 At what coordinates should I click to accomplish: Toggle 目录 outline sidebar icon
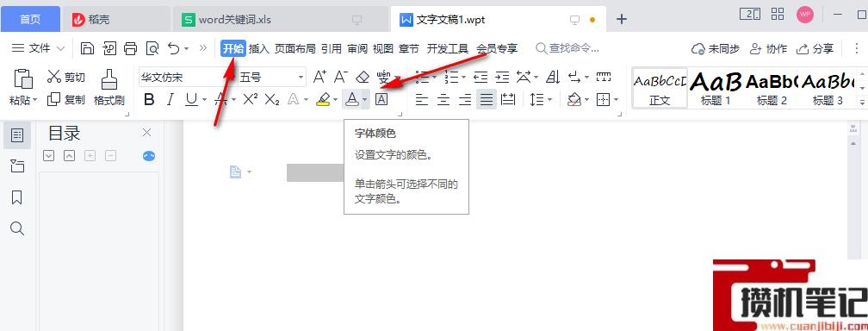pos(17,134)
